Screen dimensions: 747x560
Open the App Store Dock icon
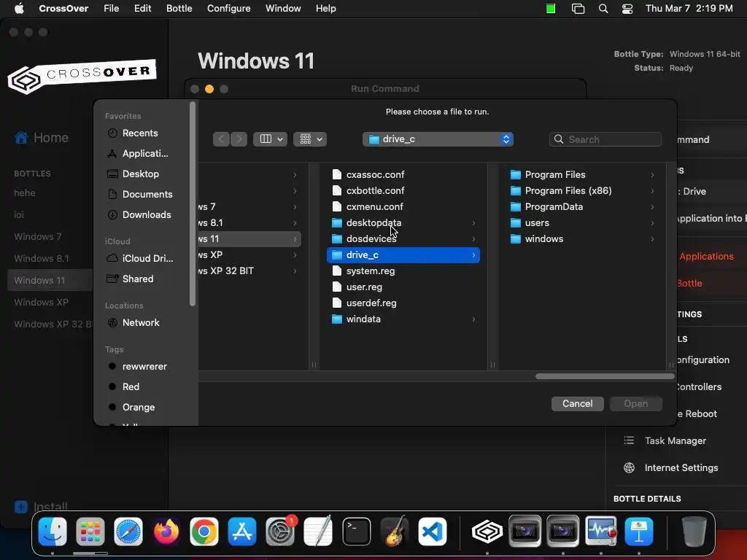coord(242,532)
